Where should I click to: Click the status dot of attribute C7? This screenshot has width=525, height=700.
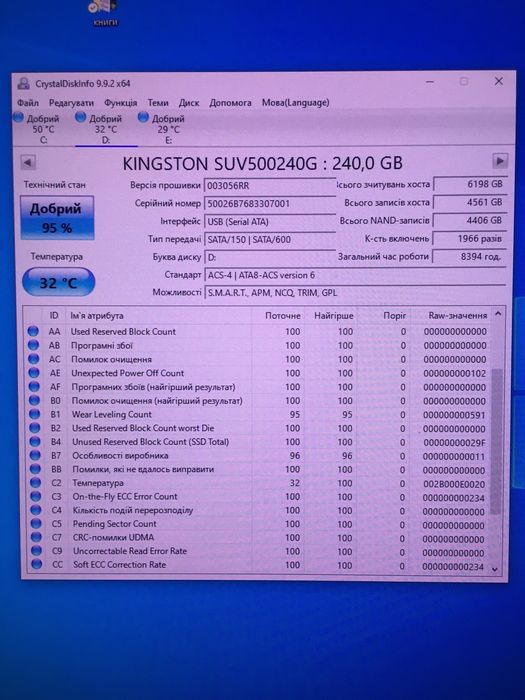pos(36,537)
